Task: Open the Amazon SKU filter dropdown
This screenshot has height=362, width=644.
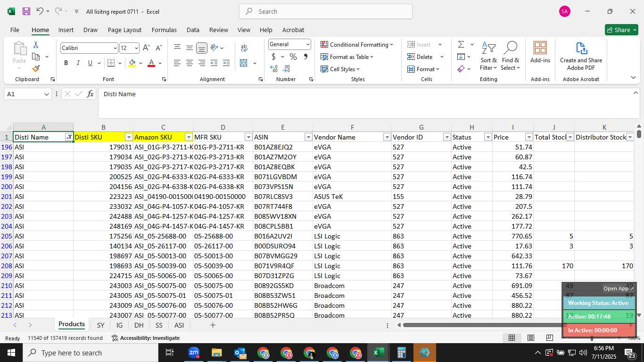Action: coord(189,137)
